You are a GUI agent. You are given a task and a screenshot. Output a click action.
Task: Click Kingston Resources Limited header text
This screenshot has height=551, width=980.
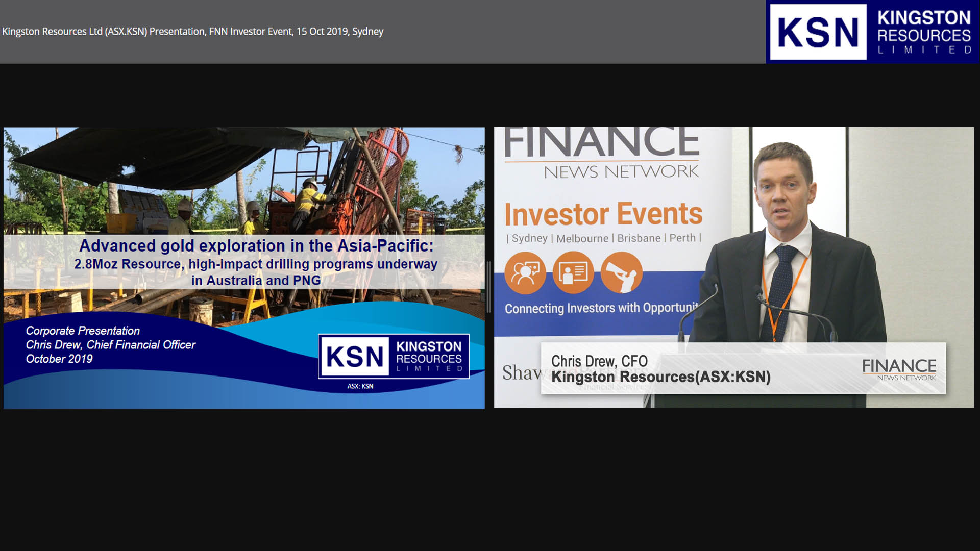pos(924,32)
